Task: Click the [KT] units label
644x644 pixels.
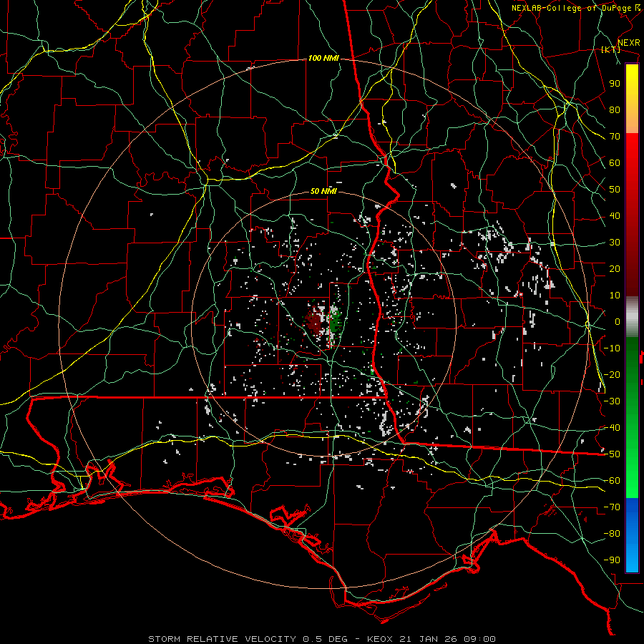Action: pos(611,49)
